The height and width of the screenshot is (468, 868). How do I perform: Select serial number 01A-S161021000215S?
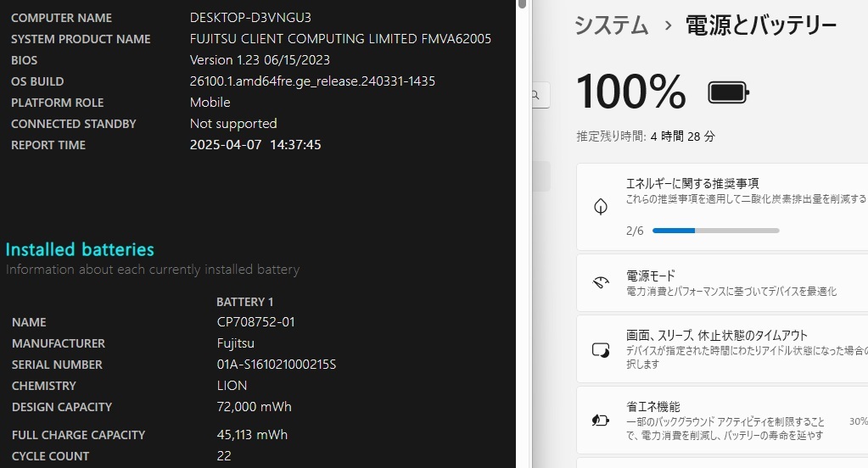tap(277, 365)
